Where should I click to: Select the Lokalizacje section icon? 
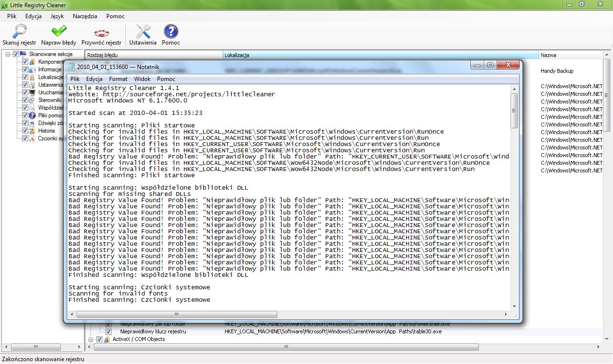click(x=32, y=77)
